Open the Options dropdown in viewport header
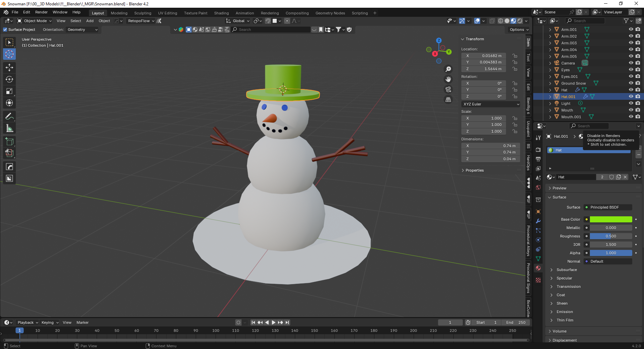Image resolution: width=644 pixels, height=349 pixels. click(519, 30)
